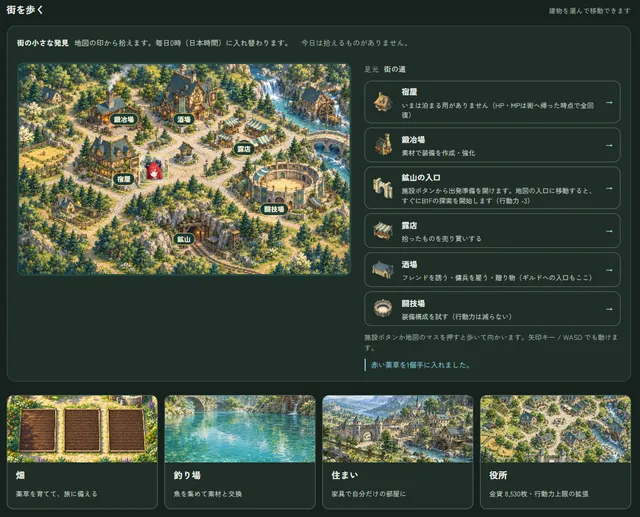Click the 建物を選んで移動できます hint text

point(590,11)
